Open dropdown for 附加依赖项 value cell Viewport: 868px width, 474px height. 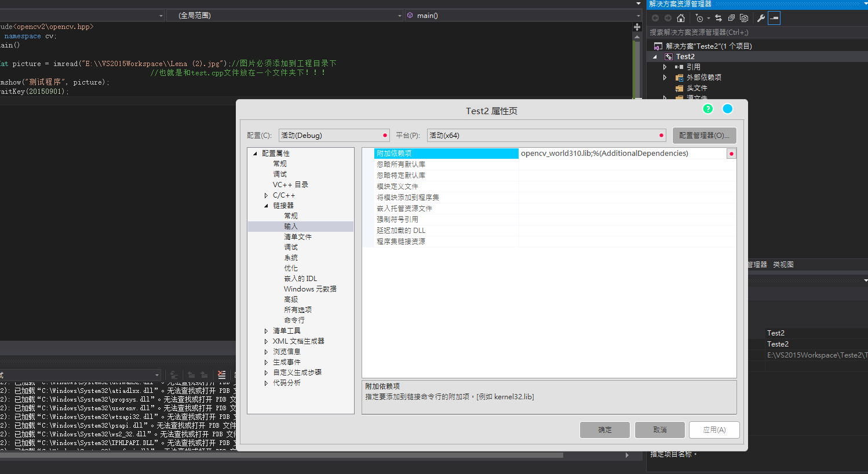[731, 154]
